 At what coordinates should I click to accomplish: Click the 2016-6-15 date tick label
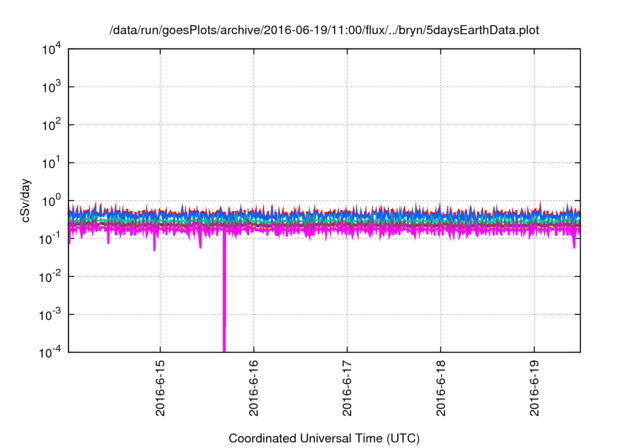point(160,388)
